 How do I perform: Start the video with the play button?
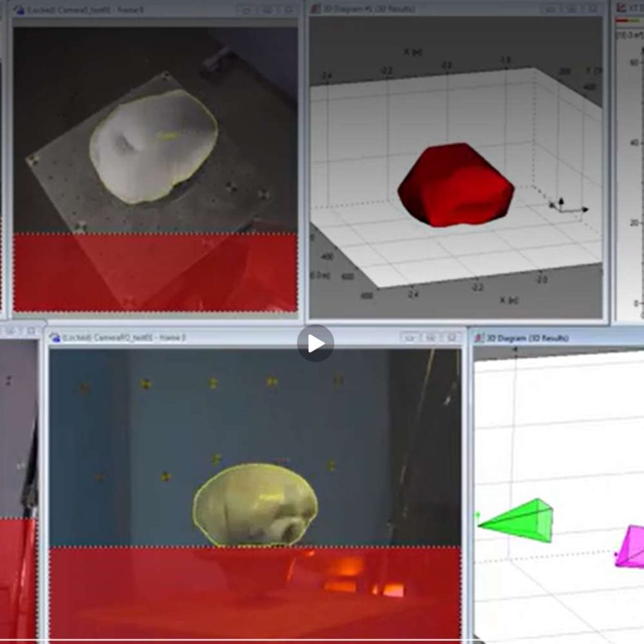316,343
